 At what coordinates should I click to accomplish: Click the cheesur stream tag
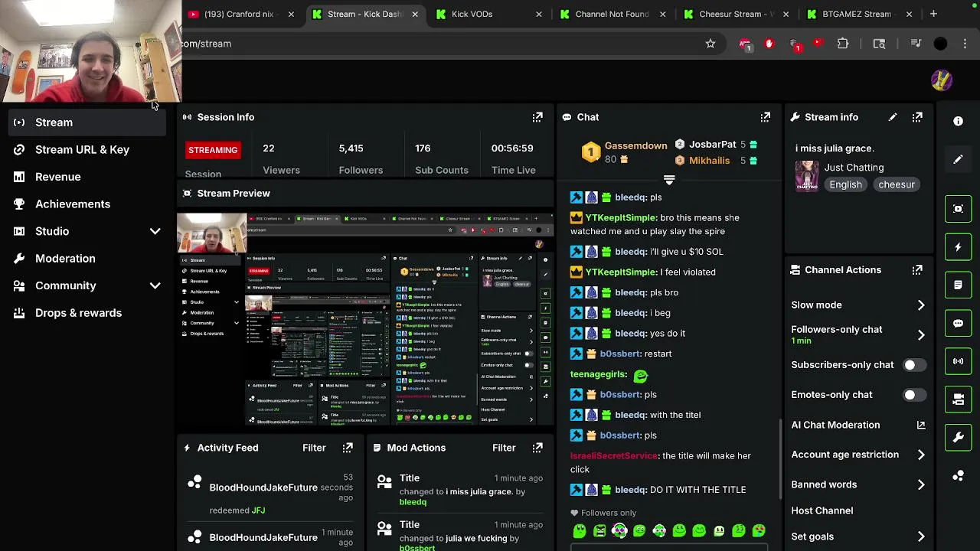(x=897, y=184)
